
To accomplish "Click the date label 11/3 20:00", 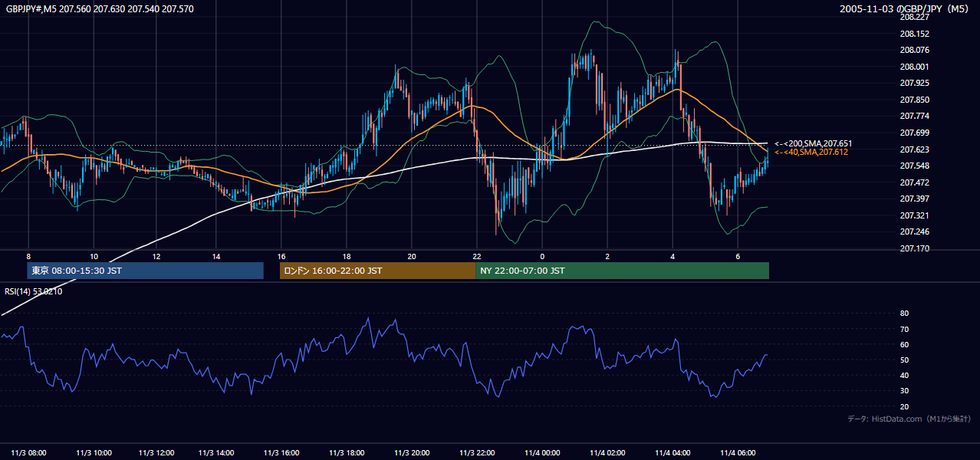I will coord(411,452).
